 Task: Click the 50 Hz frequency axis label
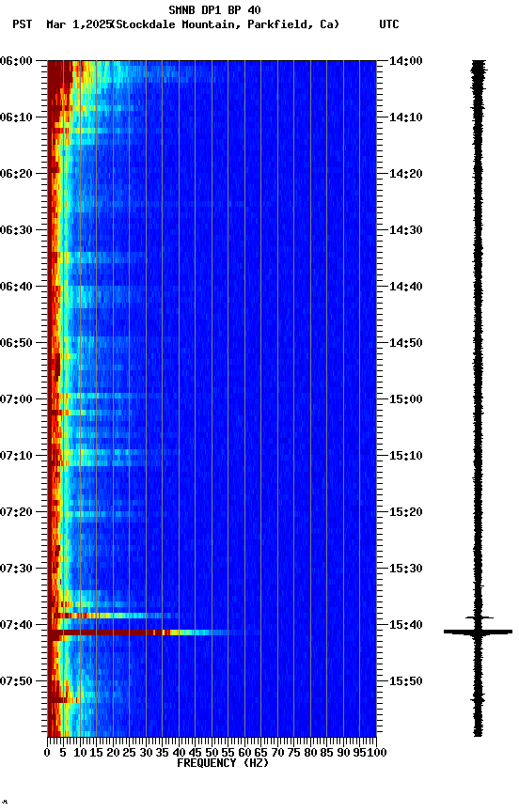pos(212,753)
